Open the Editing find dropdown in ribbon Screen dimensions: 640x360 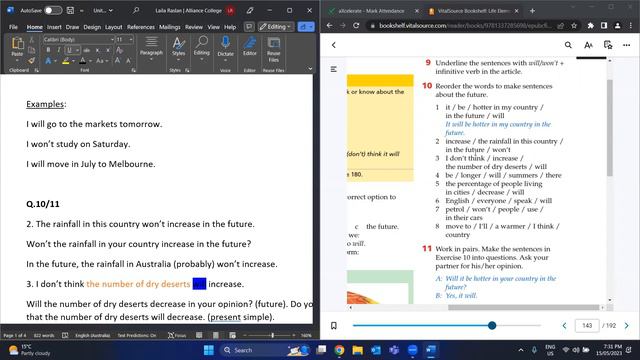coord(202,48)
